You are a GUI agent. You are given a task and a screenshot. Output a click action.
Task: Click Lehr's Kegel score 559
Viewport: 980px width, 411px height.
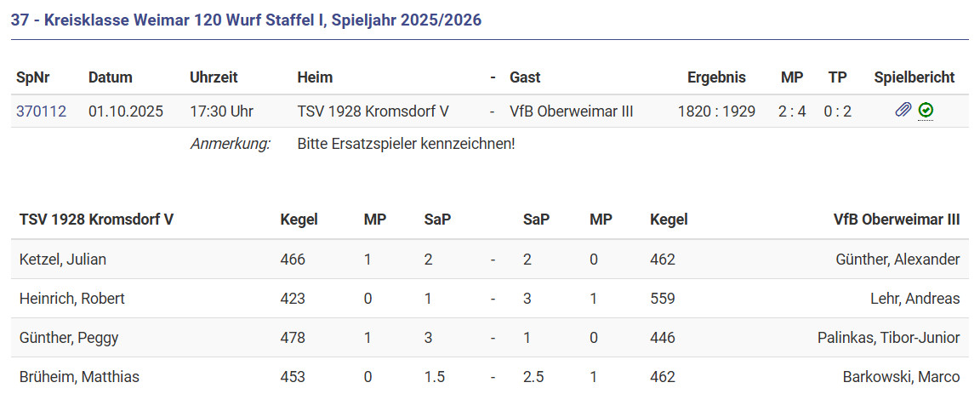click(663, 299)
